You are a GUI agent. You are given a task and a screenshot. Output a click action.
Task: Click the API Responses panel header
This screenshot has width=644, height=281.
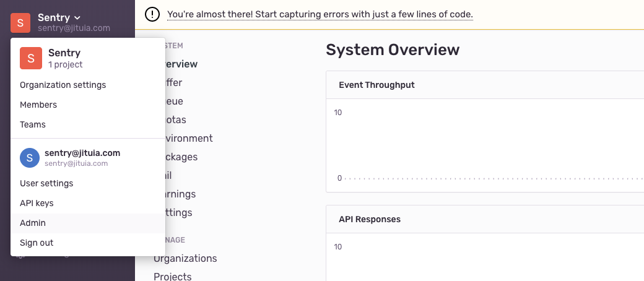point(370,219)
